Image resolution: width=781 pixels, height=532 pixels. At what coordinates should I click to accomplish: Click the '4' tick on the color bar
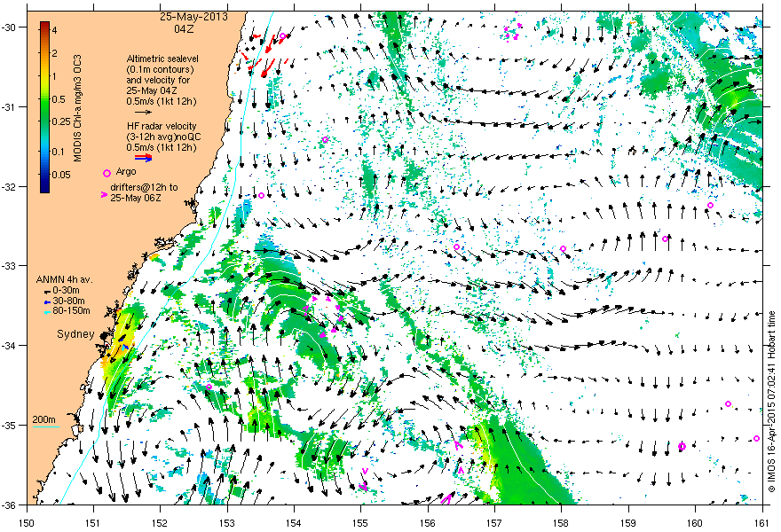(x=55, y=30)
